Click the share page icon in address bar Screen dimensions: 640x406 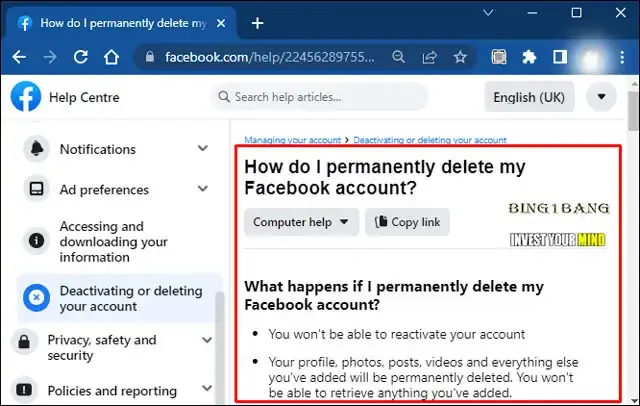tap(429, 57)
